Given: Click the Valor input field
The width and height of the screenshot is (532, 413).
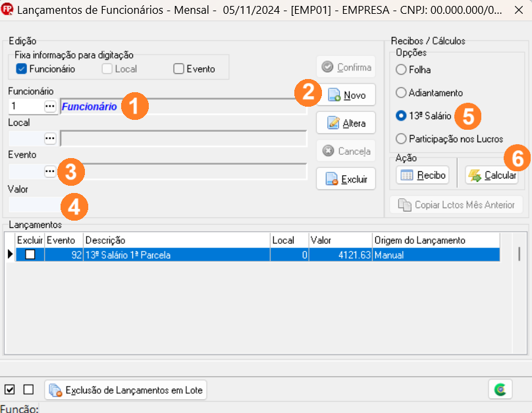Looking at the screenshot, I should click(33, 205).
